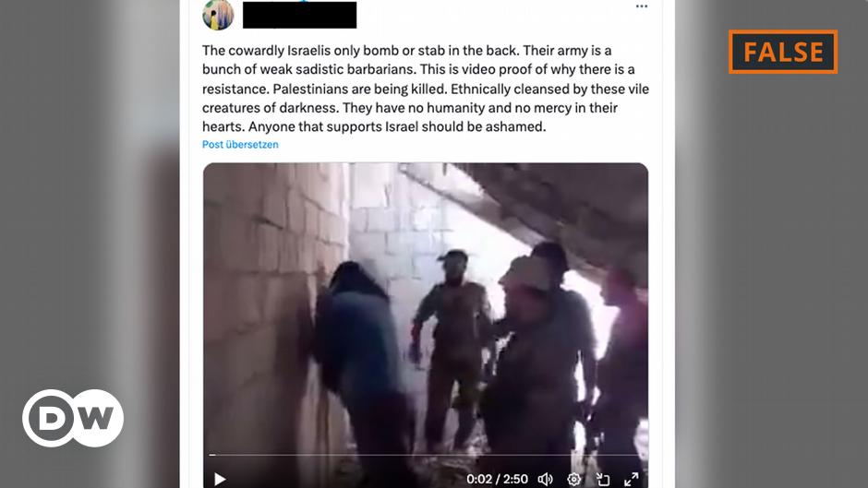Click the blacked-out account name

pos(299,15)
